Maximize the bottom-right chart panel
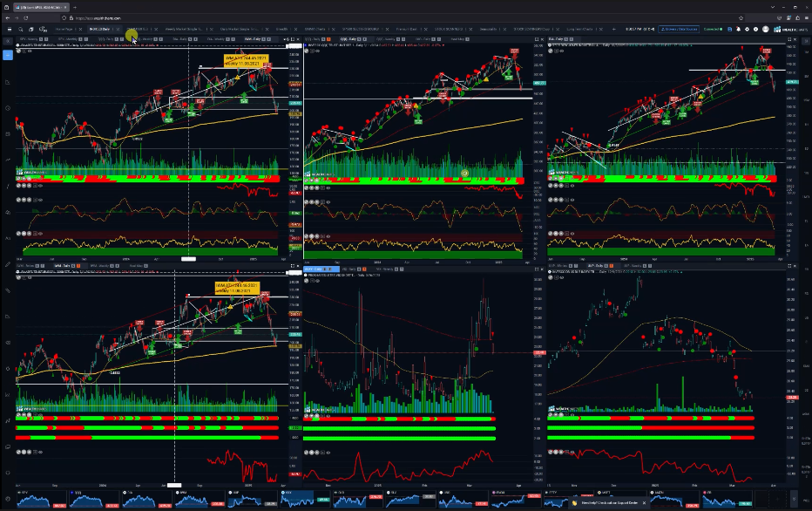This screenshot has height=511, width=812. 789,266
